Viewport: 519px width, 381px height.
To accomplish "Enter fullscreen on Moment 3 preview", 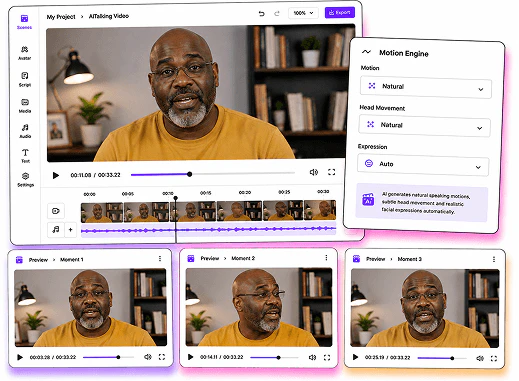I will (x=494, y=359).
